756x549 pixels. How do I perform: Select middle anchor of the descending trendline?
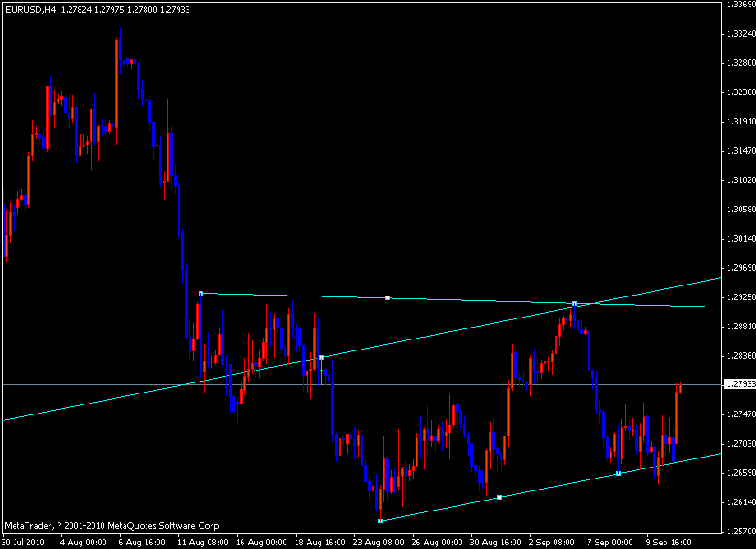coord(388,298)
